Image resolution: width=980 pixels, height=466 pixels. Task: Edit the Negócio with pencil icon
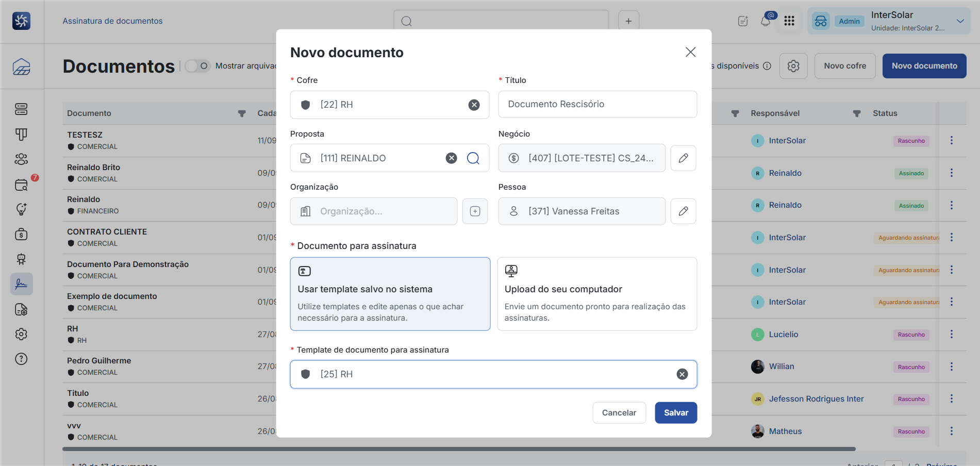683,158
